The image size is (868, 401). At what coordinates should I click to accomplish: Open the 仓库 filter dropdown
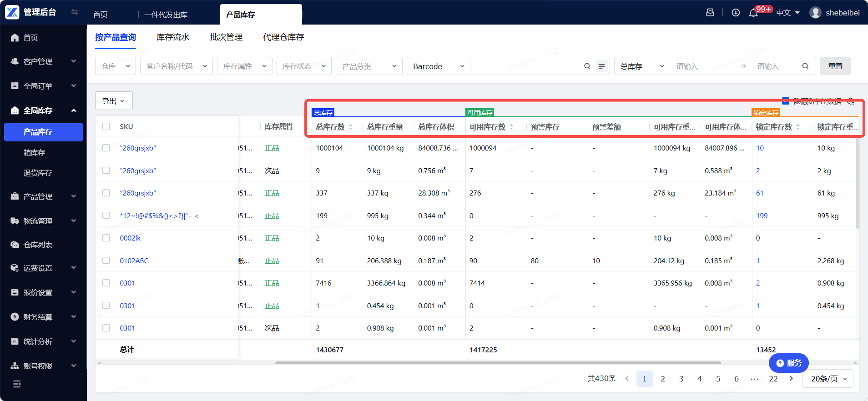(116, 66)
